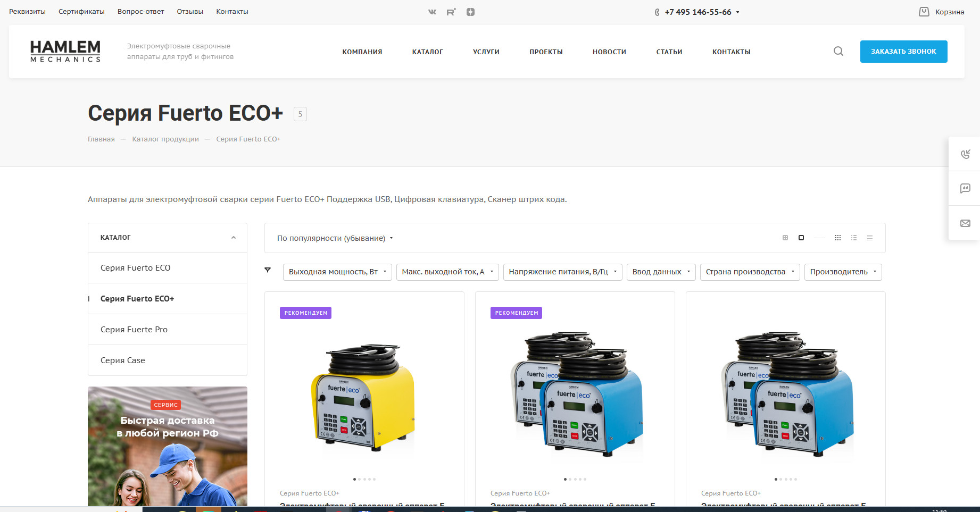
Task: Open the Корзина shopping cart icon
Action: coord(924,12)
